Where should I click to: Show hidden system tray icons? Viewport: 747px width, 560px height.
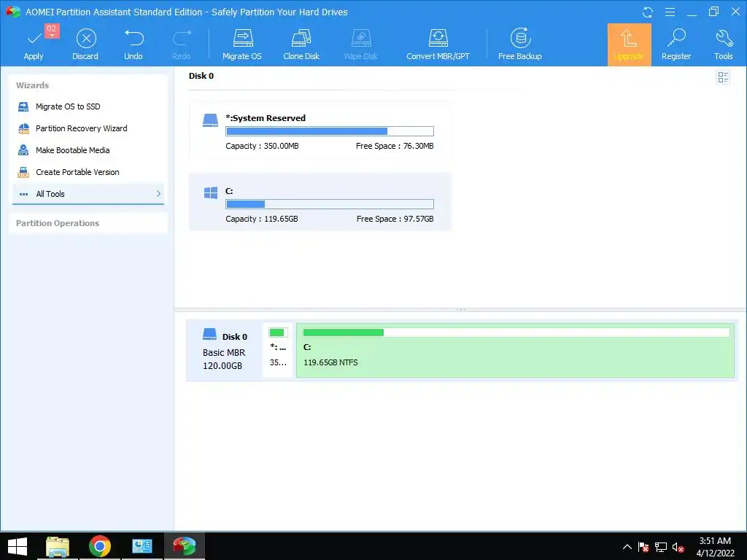click(627, 547)
